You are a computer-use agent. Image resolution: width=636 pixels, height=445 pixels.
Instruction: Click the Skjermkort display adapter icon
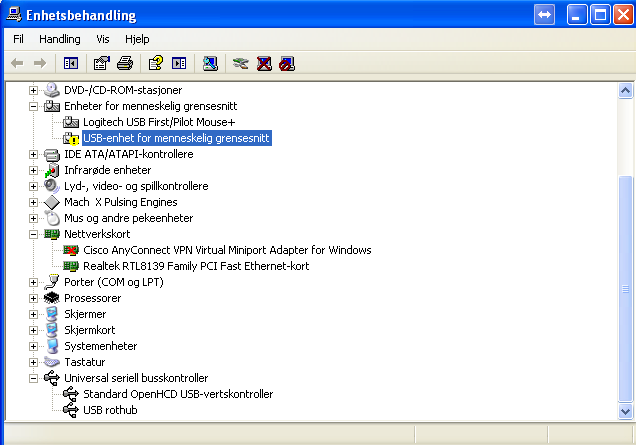pos(52,330)
